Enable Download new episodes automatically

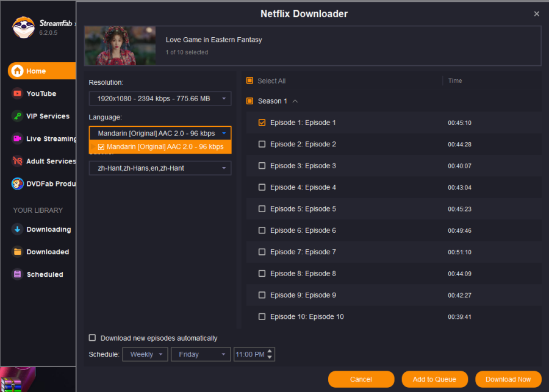(x=92, y=338)
